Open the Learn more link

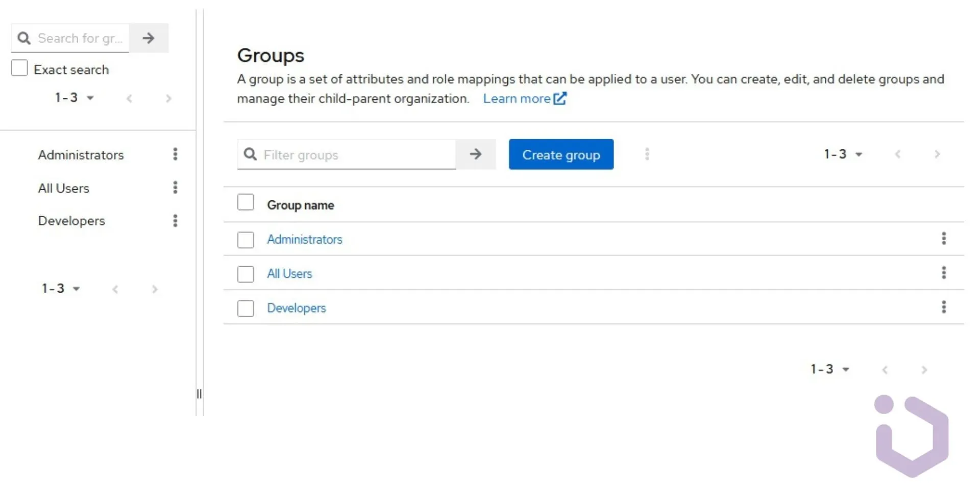(525, 98)
